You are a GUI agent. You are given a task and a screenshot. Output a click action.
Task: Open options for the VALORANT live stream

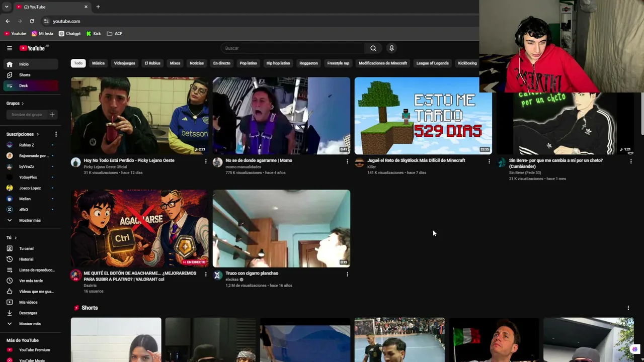[205, 274]
